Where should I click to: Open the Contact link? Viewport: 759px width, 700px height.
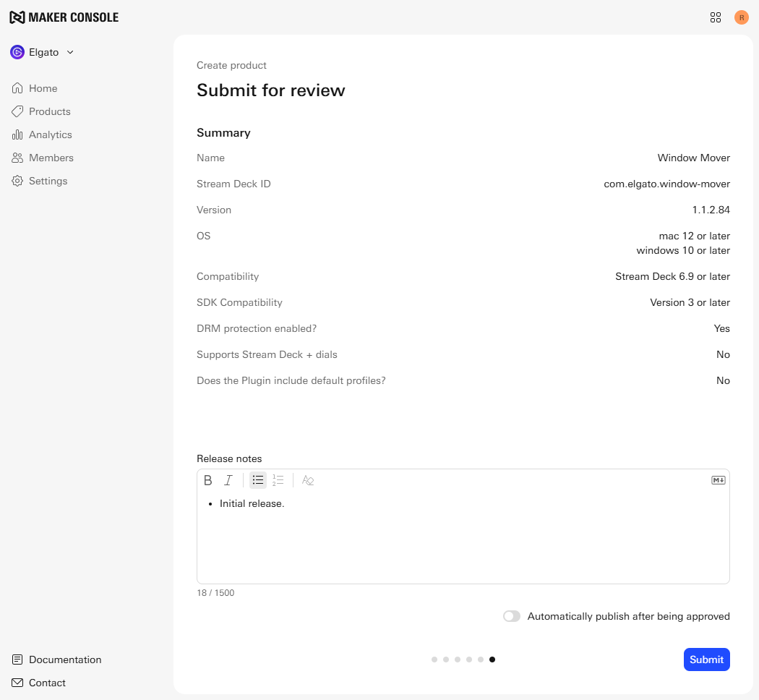click(47, 683)
